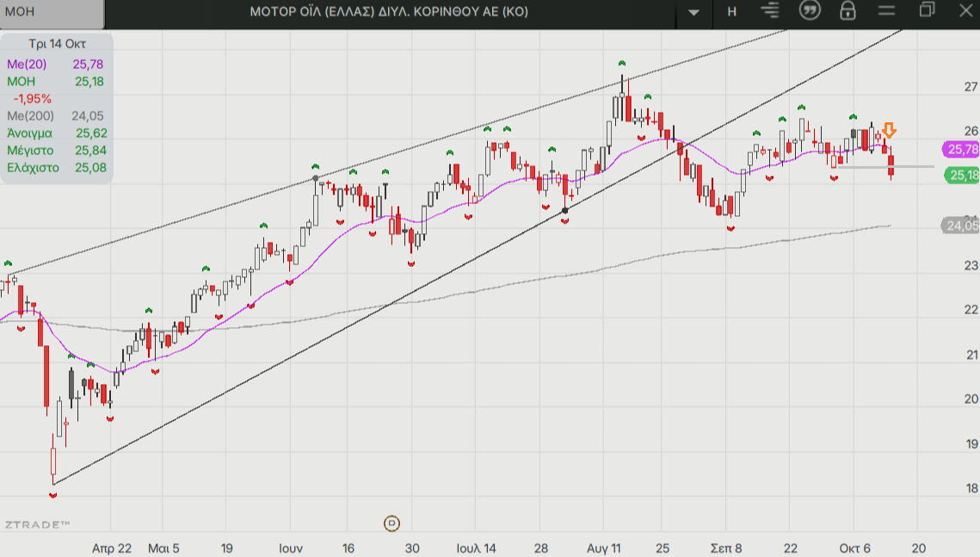The image size is (980, 557).
Task: Click the green peak marker above August high
Action: (622, 65)
